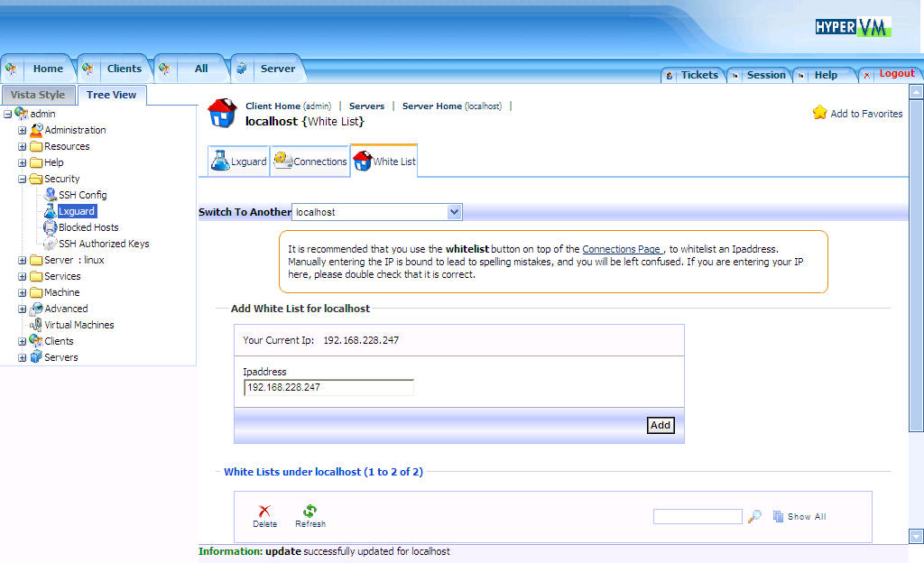Select Blocked Hosts in the Security tree
The image size is (924, 563).
tap(88, 227)
